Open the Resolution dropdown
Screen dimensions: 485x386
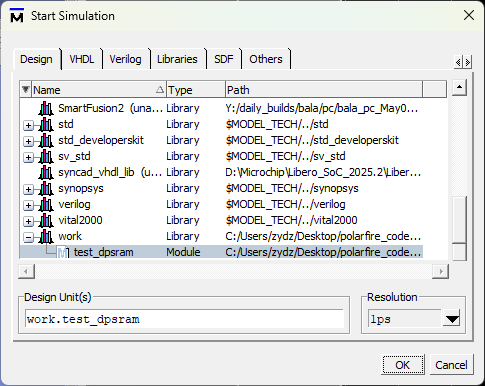pyautogui.click(x=452, y=319)
